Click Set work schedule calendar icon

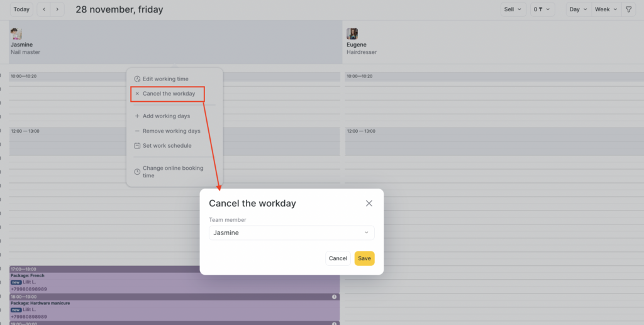[137, 146]
